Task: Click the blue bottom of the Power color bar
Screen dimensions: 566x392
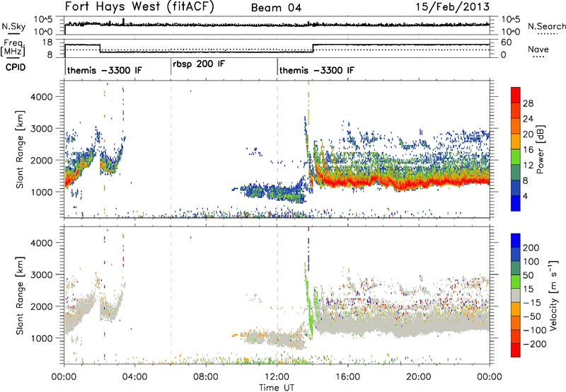Action: (x=516, y=203)
